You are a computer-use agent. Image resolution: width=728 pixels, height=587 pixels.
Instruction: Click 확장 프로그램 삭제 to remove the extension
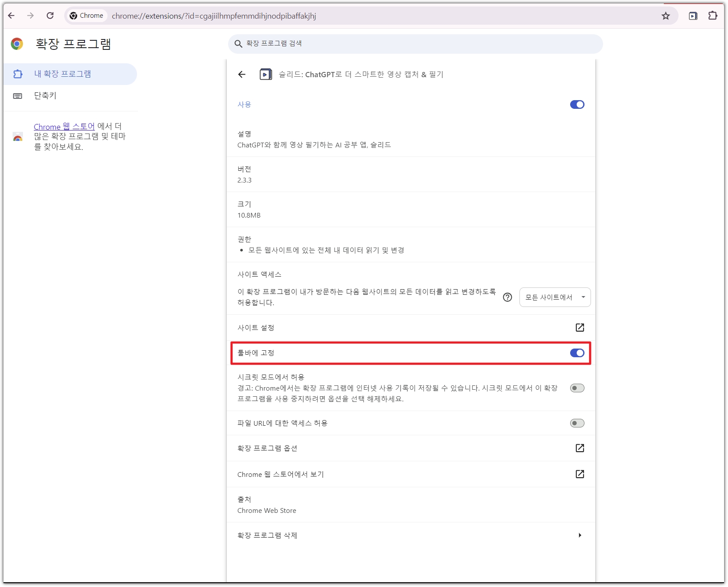click(x=267, y=535)
